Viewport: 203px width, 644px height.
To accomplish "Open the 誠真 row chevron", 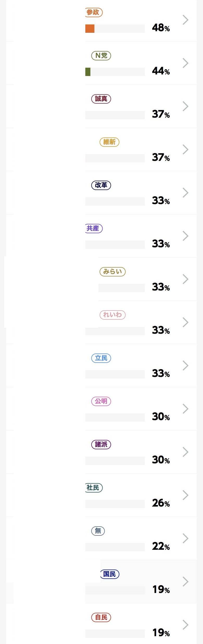I will click(185, 106).
